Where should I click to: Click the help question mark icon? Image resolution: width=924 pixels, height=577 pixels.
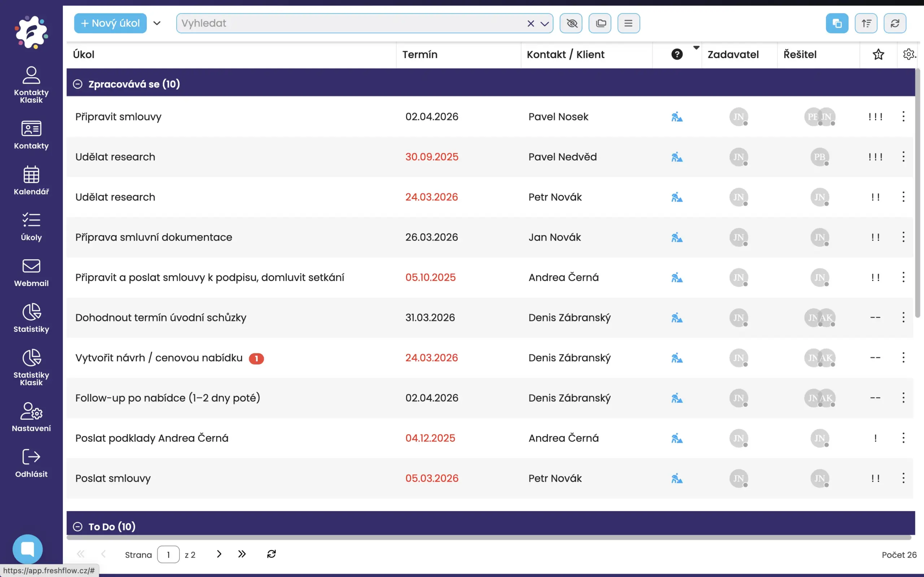677,54
